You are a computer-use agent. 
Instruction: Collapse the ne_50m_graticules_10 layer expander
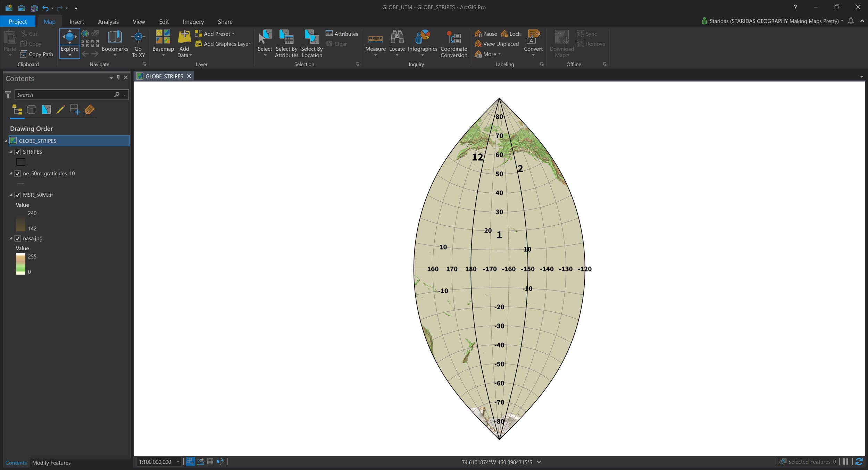click(x=11, y=173)
